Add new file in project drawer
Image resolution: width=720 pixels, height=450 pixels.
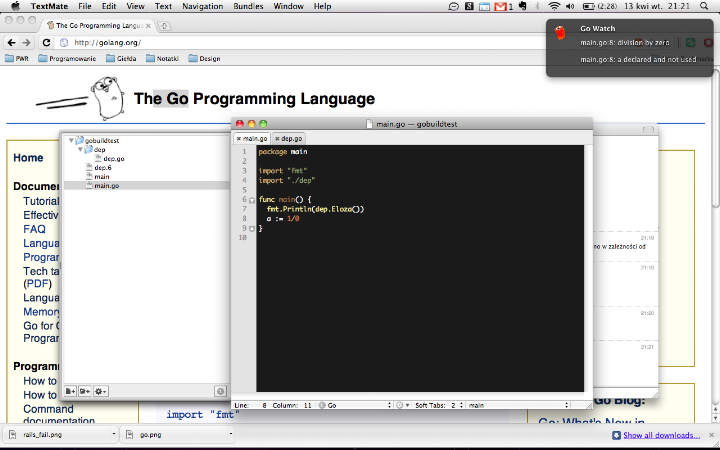70,391
